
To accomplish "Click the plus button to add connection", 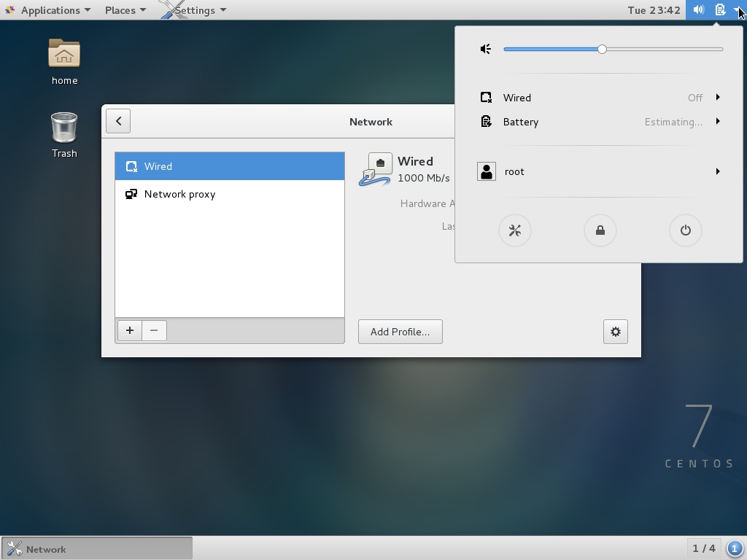I will (x=130, y=330).
